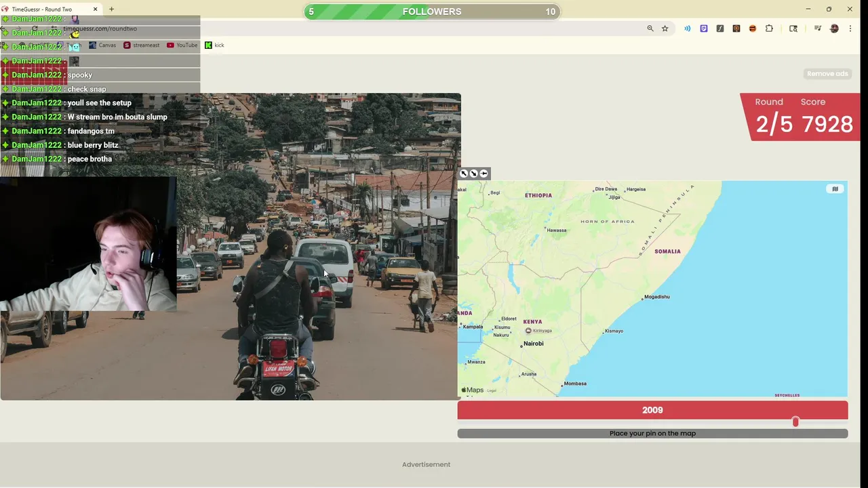Click the red 2009 year bar
This screenshot has height=488, width=868.
pos(652,410)
